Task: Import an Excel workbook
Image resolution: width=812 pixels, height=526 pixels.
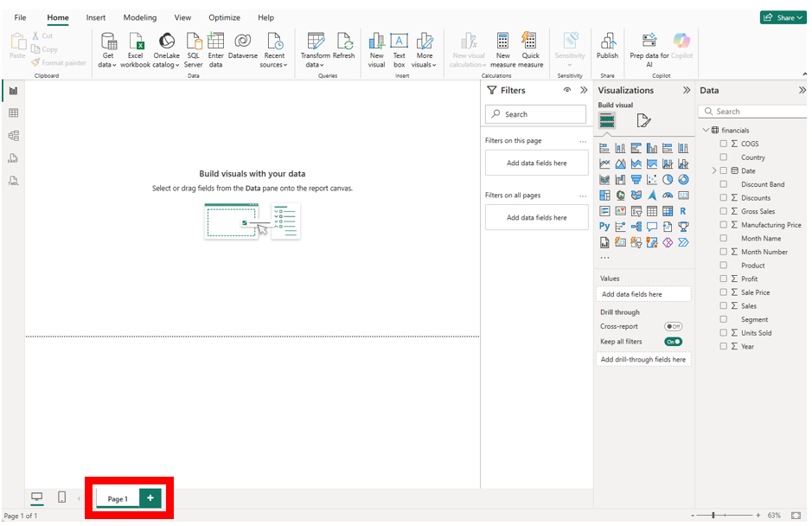Action: pos(135,50)
